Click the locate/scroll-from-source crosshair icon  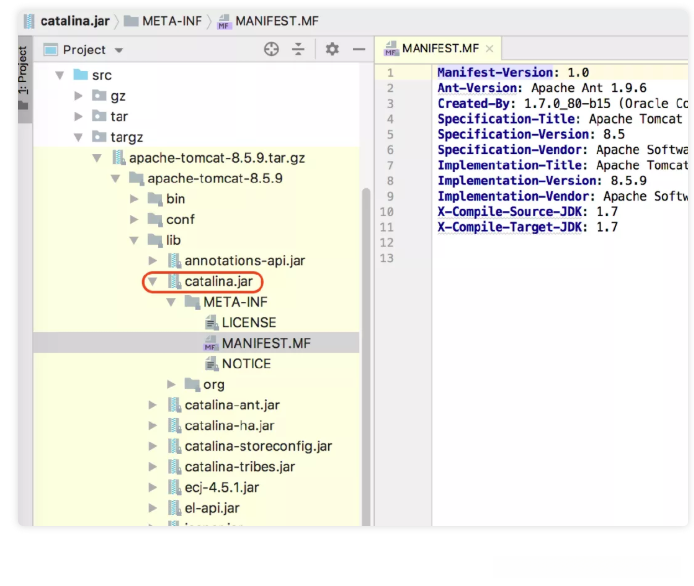[271, 49]
